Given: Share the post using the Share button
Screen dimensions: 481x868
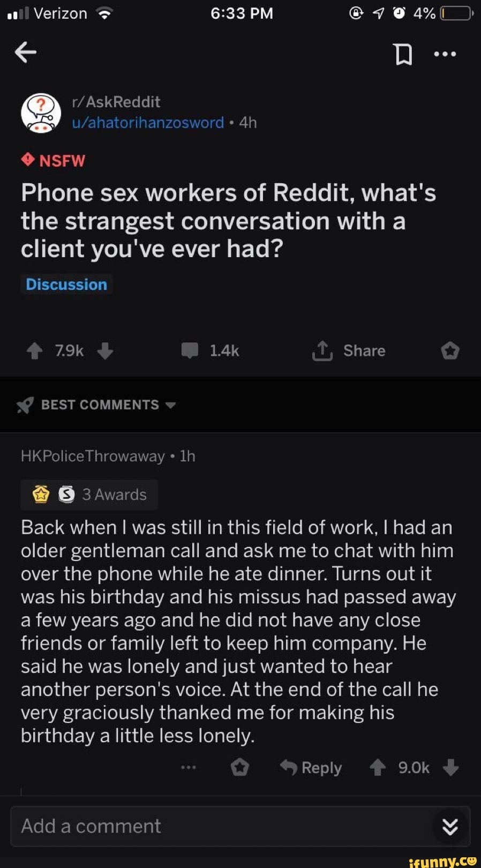Looking at the screenshot, I should pos(349,351).
